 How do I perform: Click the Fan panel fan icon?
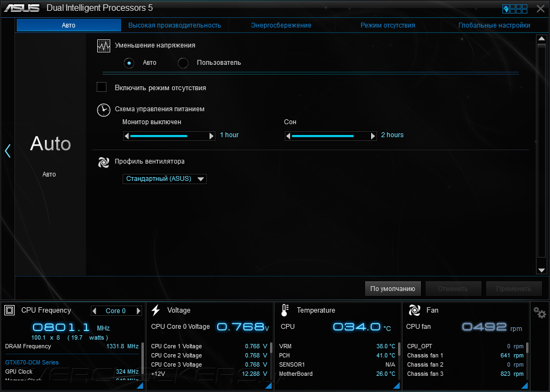pyautogui.click(x=414, y=310)
